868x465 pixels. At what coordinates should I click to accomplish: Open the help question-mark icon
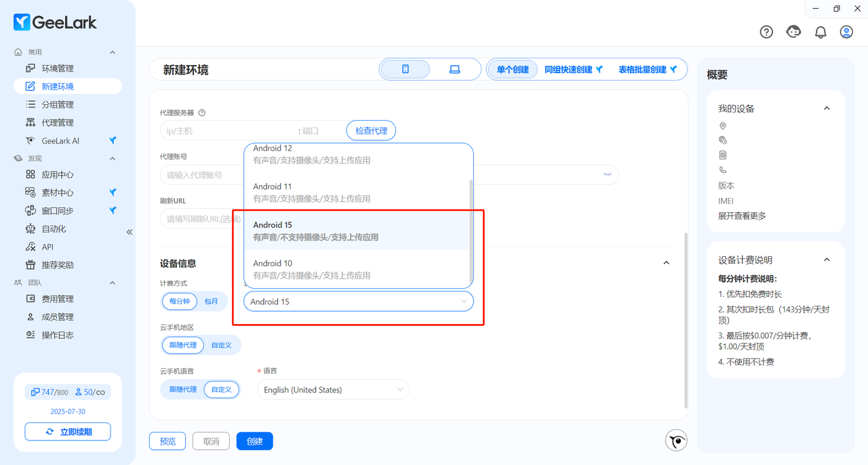[766, 32]
